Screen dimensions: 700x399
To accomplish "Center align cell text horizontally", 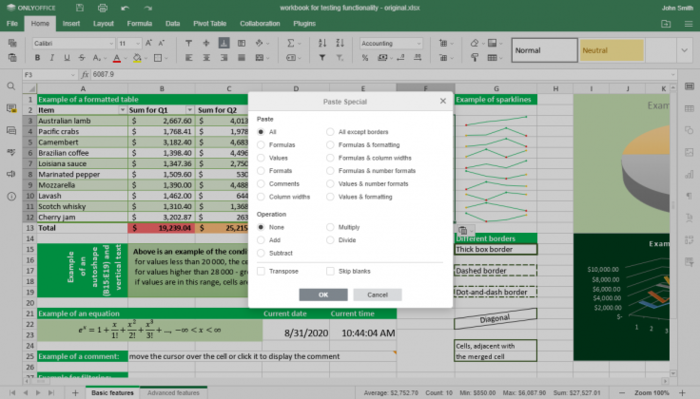I will click(206, 58).
